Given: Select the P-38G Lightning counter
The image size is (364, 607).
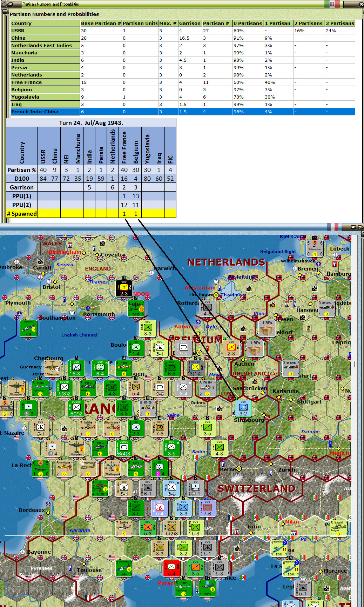Looking at the screenshot, I should (40, 389).
